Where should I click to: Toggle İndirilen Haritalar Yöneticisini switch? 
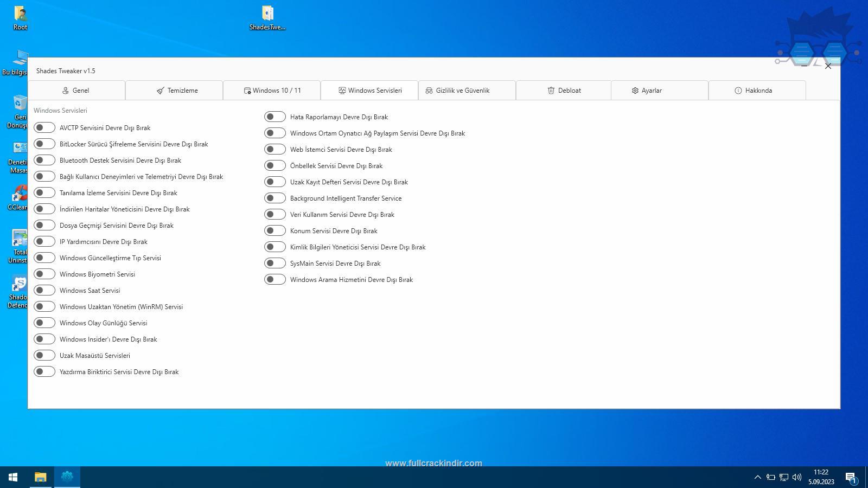(44, 209)
